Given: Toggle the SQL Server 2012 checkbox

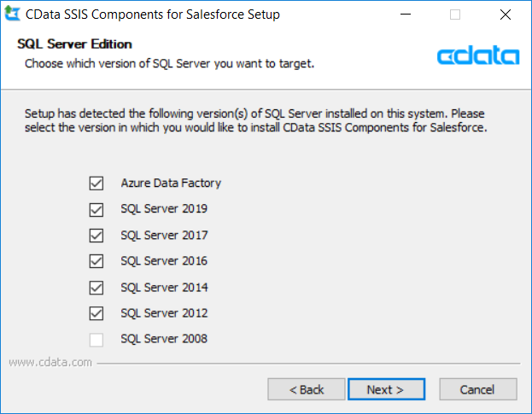Looking at the screenshot, I should [96, 313].
